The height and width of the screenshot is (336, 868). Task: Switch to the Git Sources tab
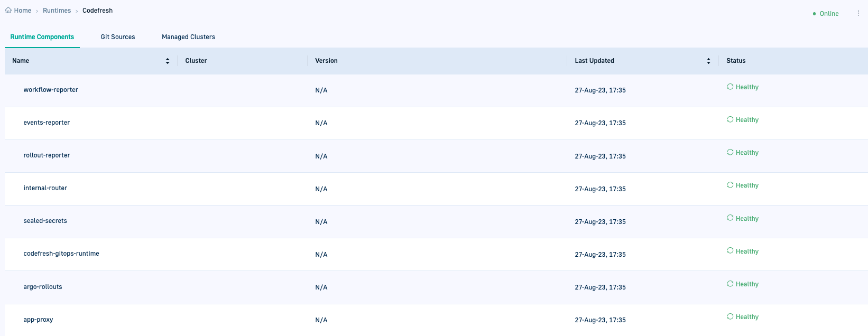tap(118, 37)
